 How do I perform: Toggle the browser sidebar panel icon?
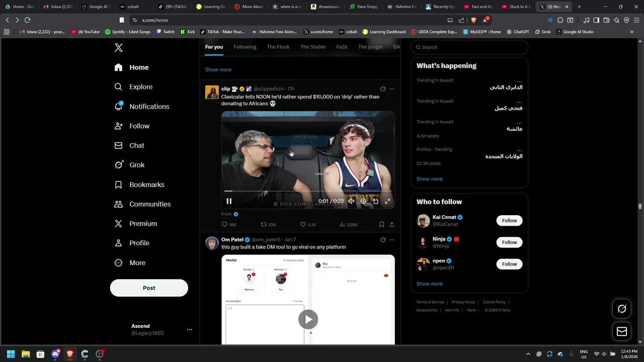[x=596, y=20]
